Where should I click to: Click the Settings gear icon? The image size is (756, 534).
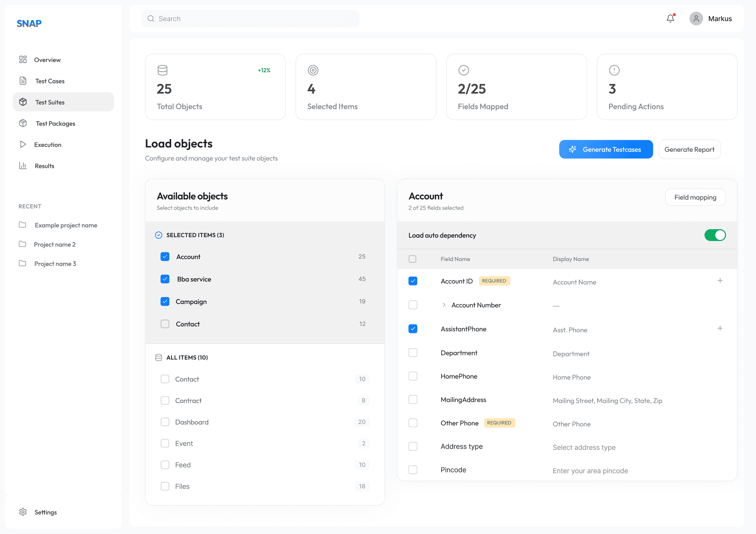[x=23, y=512]
